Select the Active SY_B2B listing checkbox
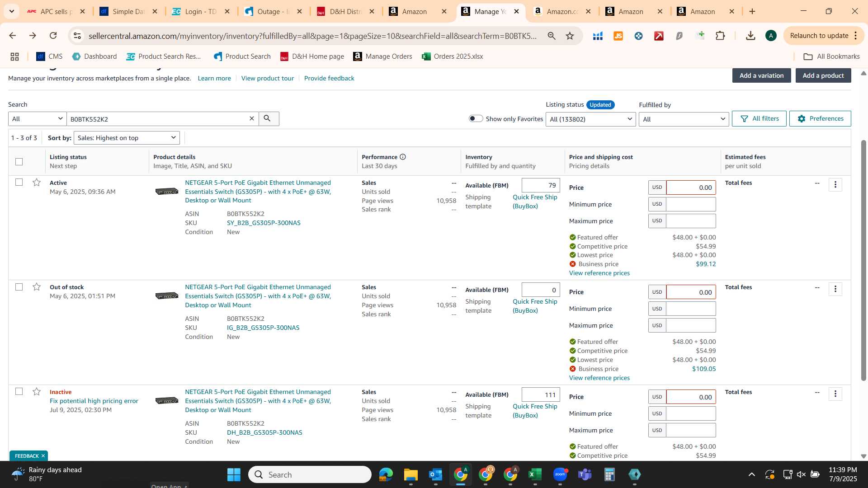This screenshot has width=868, height=488. [x=19, y=182]
